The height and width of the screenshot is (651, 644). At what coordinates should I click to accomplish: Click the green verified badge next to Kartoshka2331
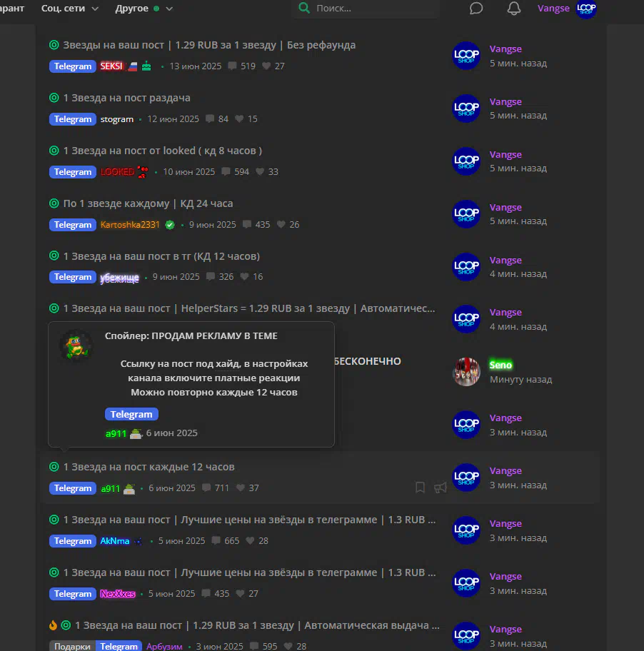pyautogui.click(x=170, y=225)
